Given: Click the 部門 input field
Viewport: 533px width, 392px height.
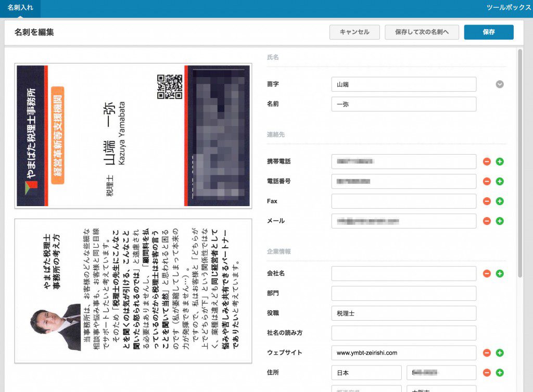Looking at the screenshot, I should [404, 293].
